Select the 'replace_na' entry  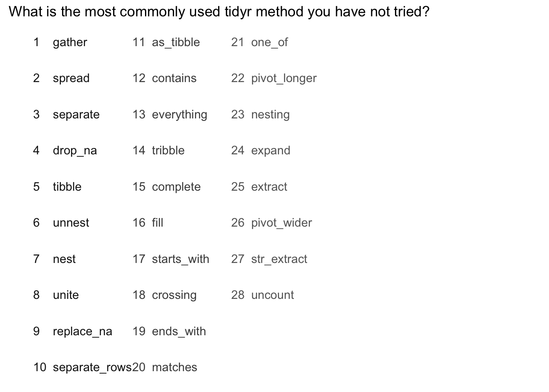(83, 332)
